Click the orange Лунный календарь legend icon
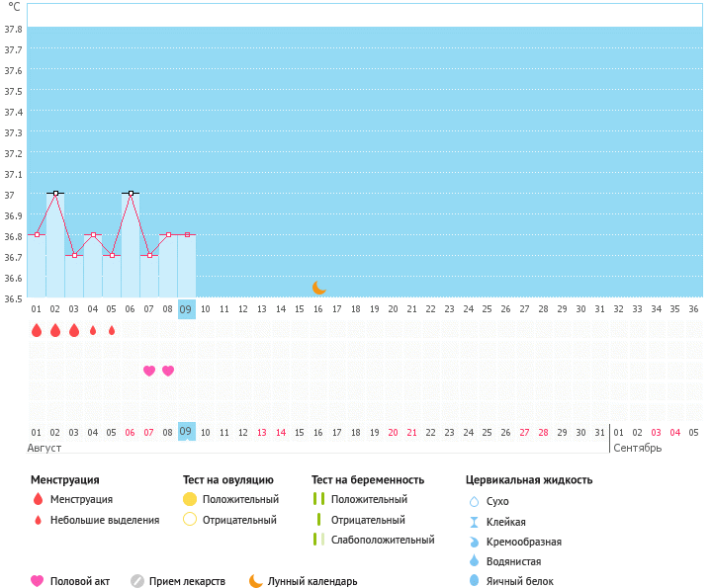Image resolution: width=712 pixels, height=588 pixels. point(256,581)
